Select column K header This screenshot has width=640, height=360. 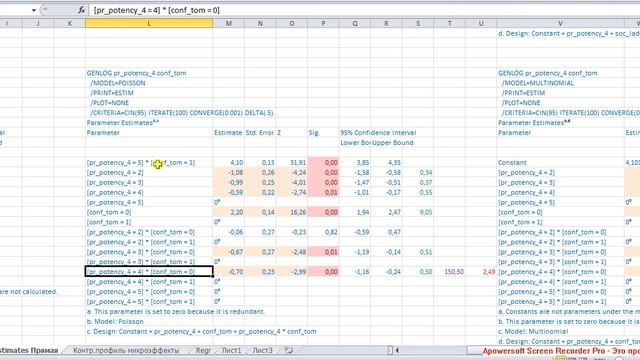tap(69, 24)
